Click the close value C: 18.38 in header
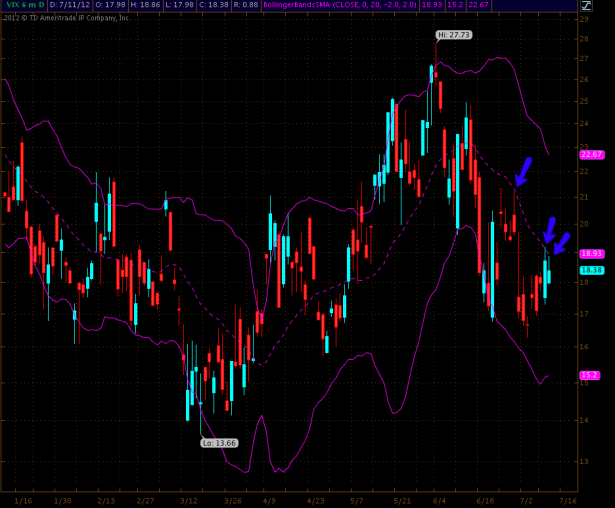Viewport: 615px width, 508px height. (x=215, y=6)
